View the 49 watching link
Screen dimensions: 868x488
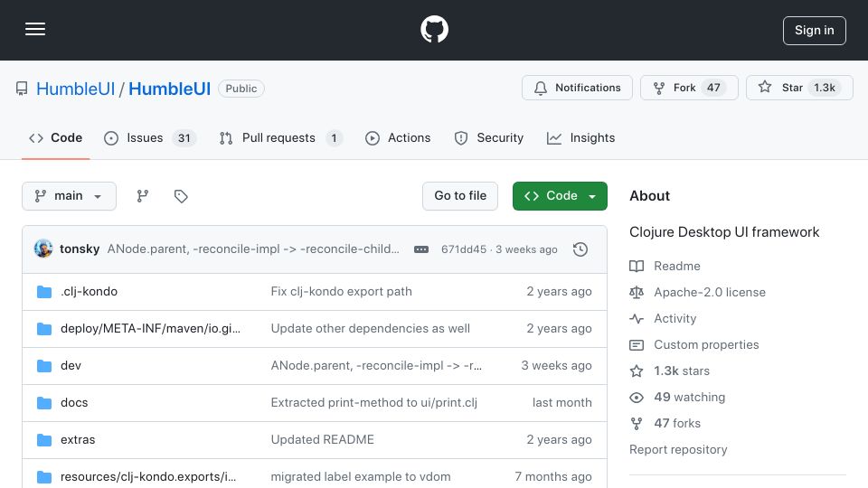click(677, 398)
